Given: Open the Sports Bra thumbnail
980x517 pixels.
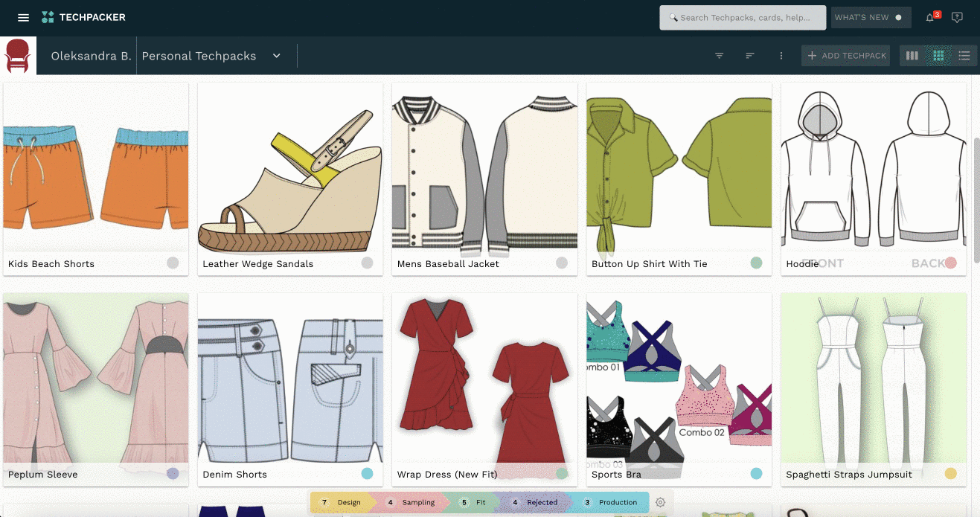Looking at the screenshot, I should pyautogui.click(x=679, y=377).
